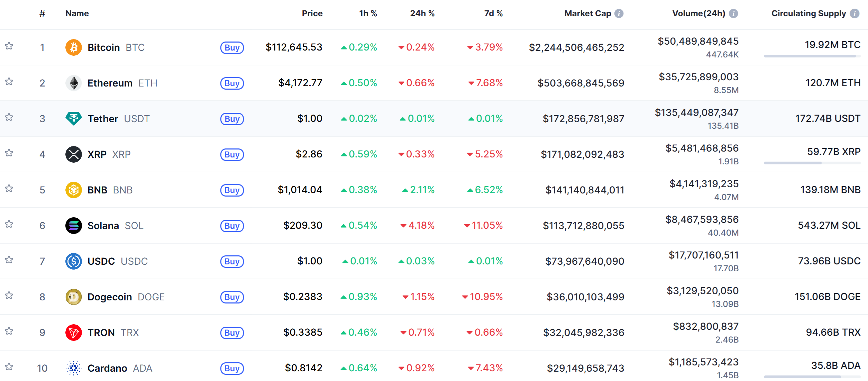Star Bitcoin to add to watchlist
868x381 pixels.
[x=9, y=46]
